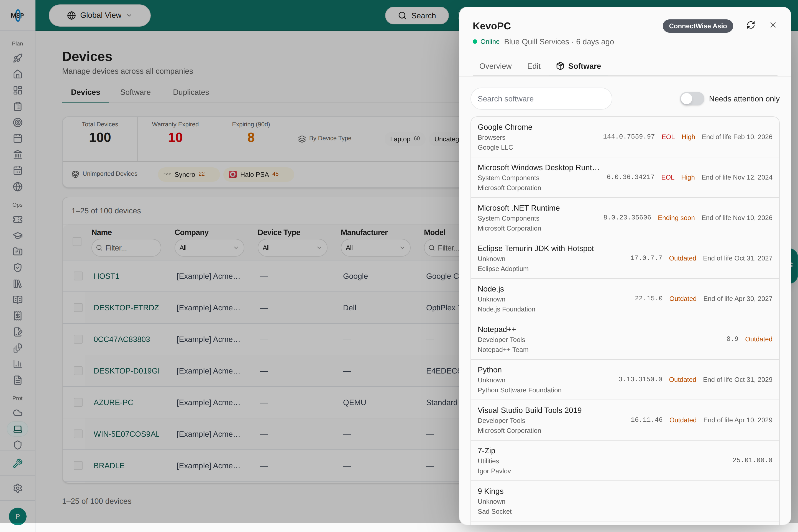Toggle Needs attention only switch
798x532 pixels.
[x=692, y=99]
